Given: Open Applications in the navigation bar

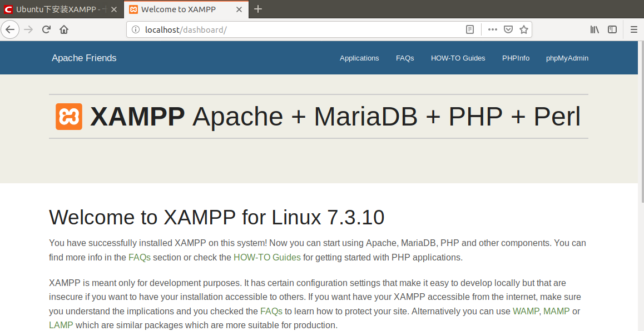Looking at the screenshot, I should point(359,58).
